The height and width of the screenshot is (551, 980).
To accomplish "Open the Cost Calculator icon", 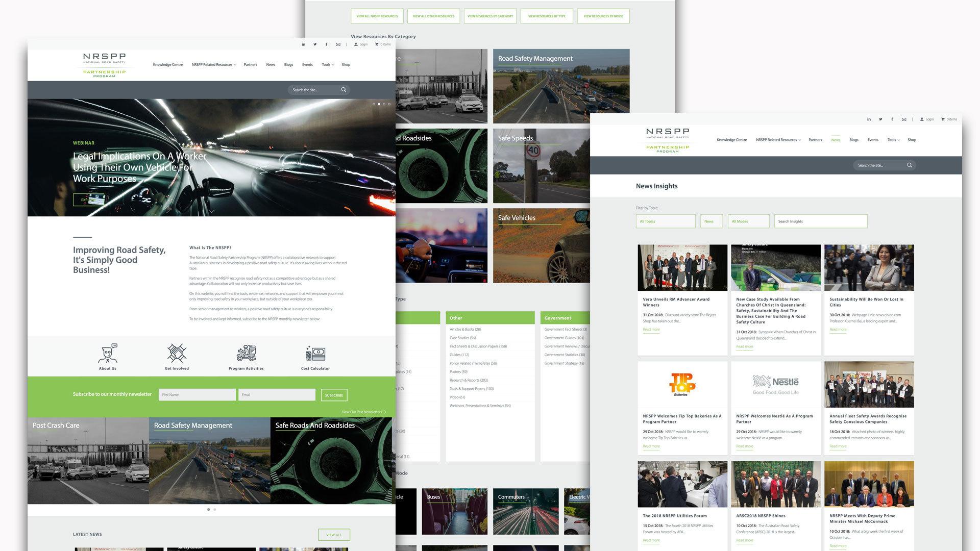I will coord(315,354).
